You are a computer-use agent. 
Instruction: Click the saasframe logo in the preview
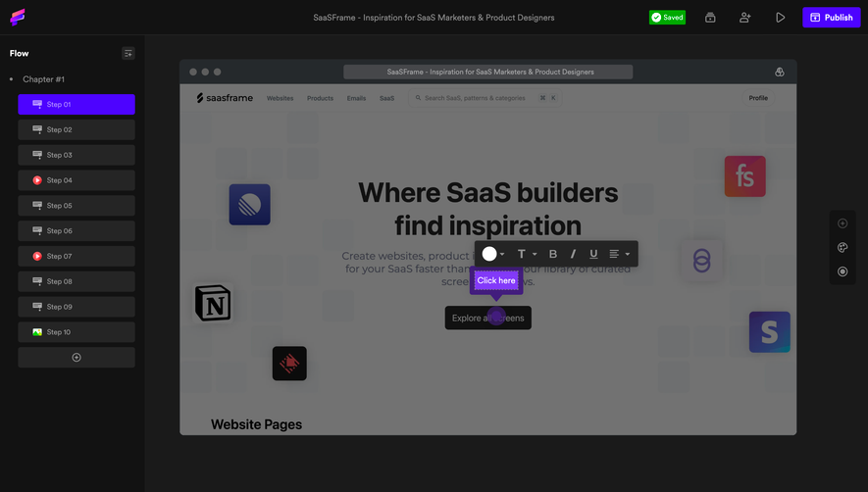tap(225, 98)
